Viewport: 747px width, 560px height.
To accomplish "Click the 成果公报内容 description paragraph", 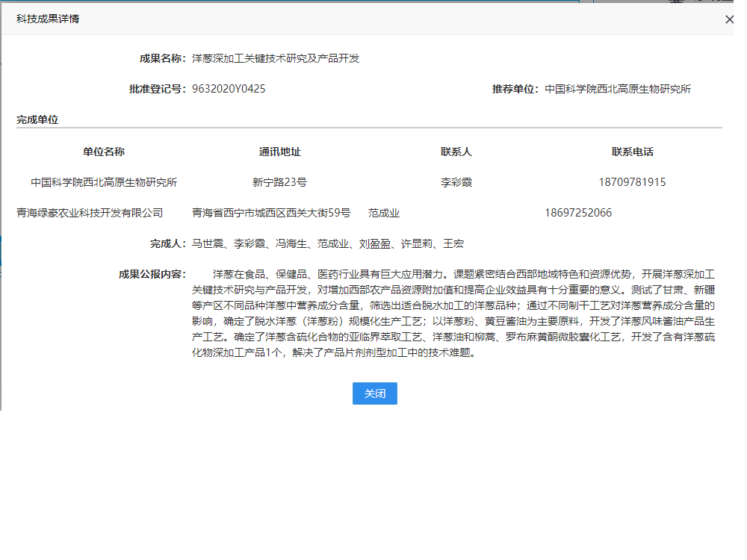I will (453, 314).
